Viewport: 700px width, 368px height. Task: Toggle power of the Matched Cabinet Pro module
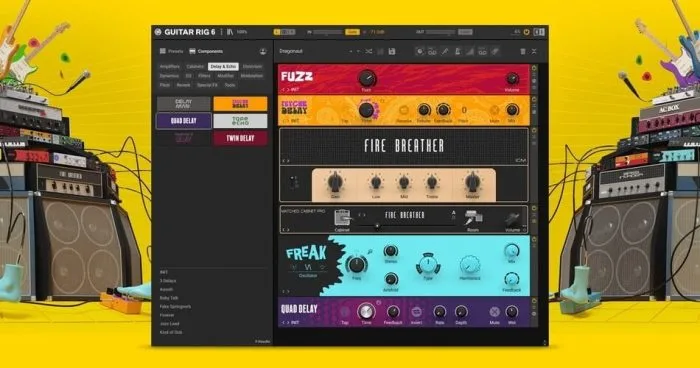click(533, 209)
